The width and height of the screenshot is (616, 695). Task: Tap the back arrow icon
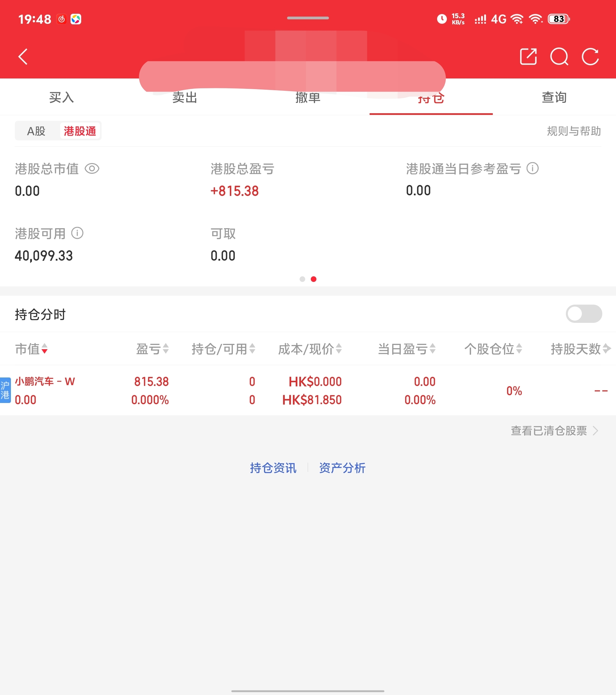[23, 57]
